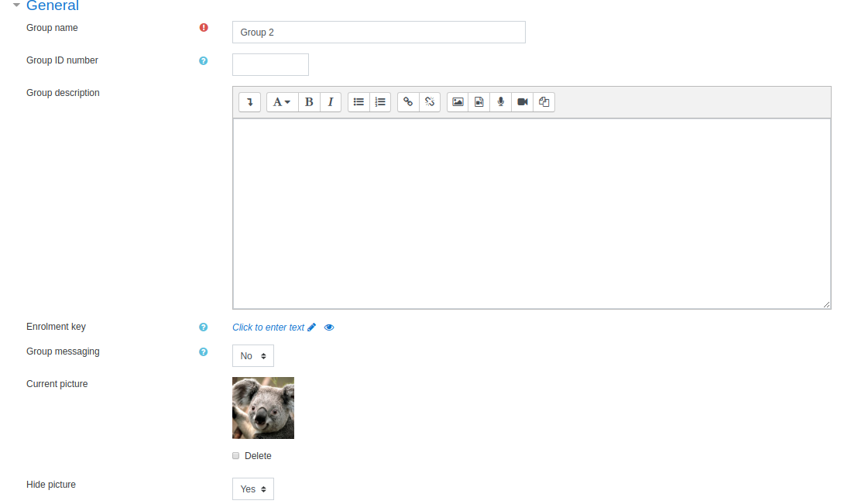Insert a hyperlink with link icon
The width and height of the screenshot is (844, 504).
pyautogui.click(x=408, y=101)
